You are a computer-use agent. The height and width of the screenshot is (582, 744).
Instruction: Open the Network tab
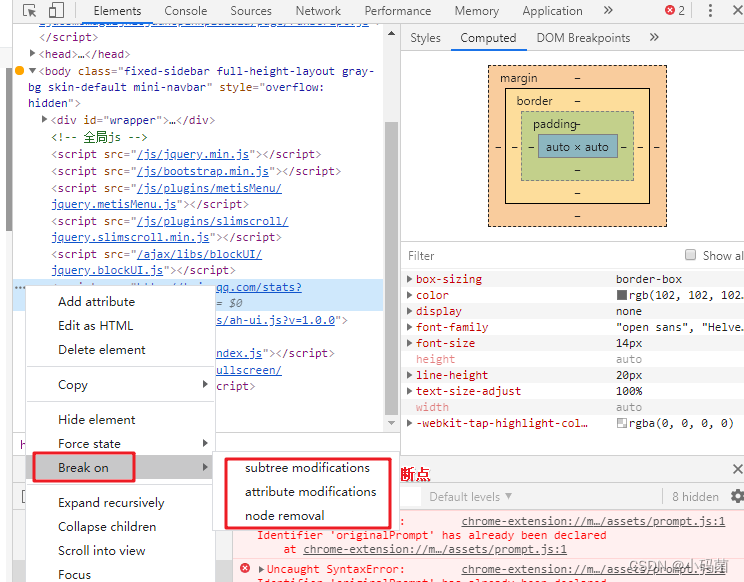click(x=318, y=10)
